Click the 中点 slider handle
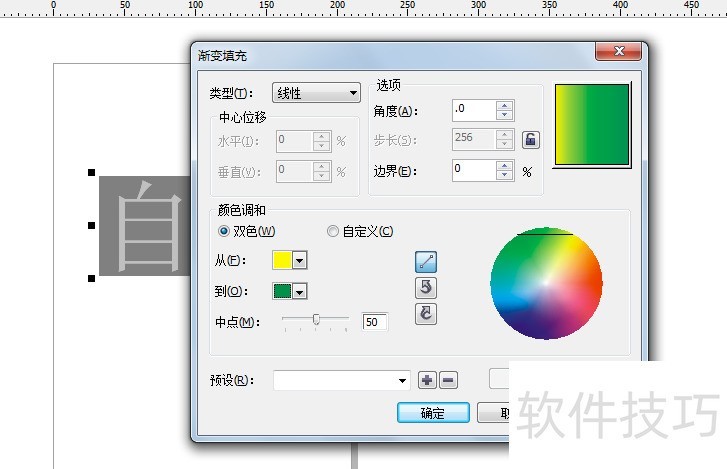 316,319
